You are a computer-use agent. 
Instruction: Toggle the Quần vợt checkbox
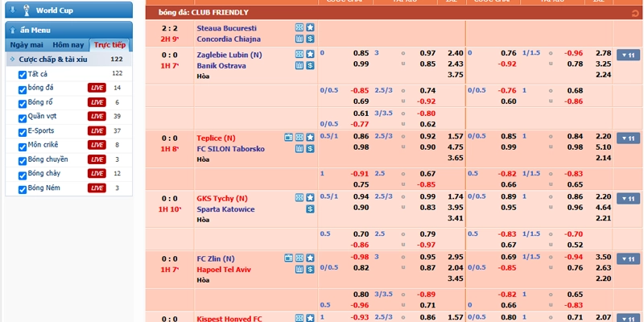point(23,118)
